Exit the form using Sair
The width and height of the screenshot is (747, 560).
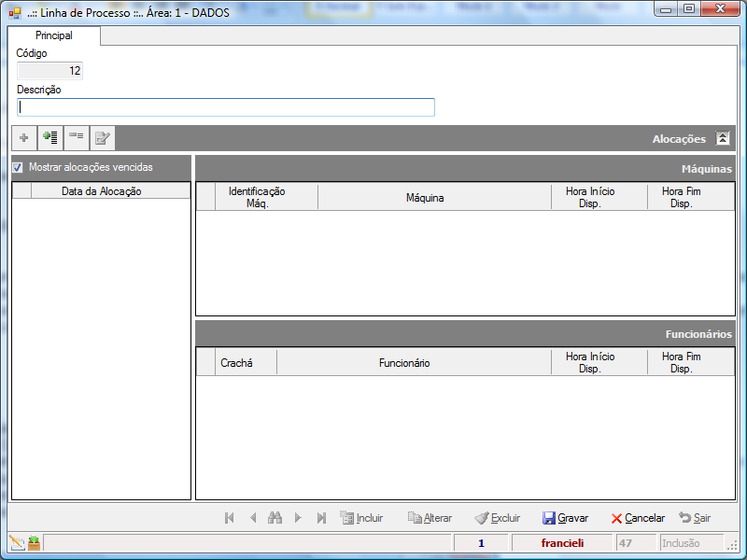point(695,518)
